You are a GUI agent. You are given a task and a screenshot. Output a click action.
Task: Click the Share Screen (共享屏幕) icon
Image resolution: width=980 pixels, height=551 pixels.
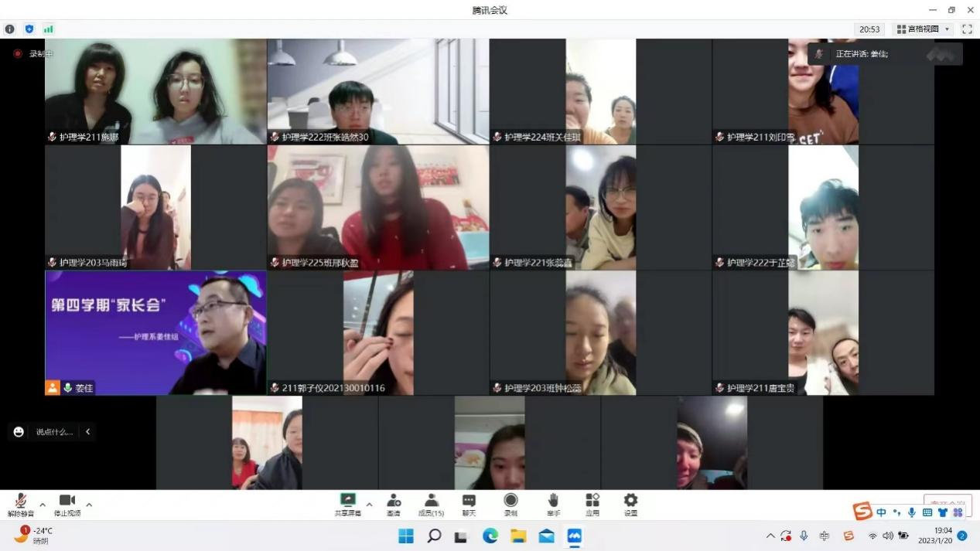point(347,501)
